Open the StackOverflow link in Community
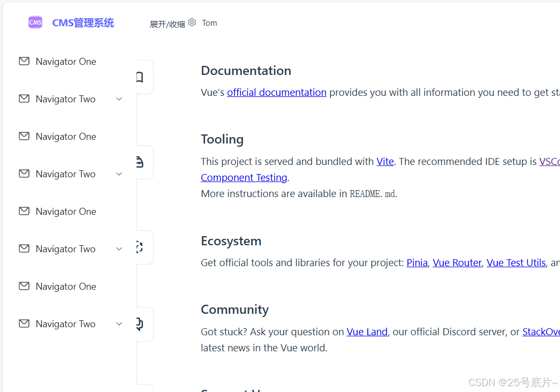 point(541,332)
